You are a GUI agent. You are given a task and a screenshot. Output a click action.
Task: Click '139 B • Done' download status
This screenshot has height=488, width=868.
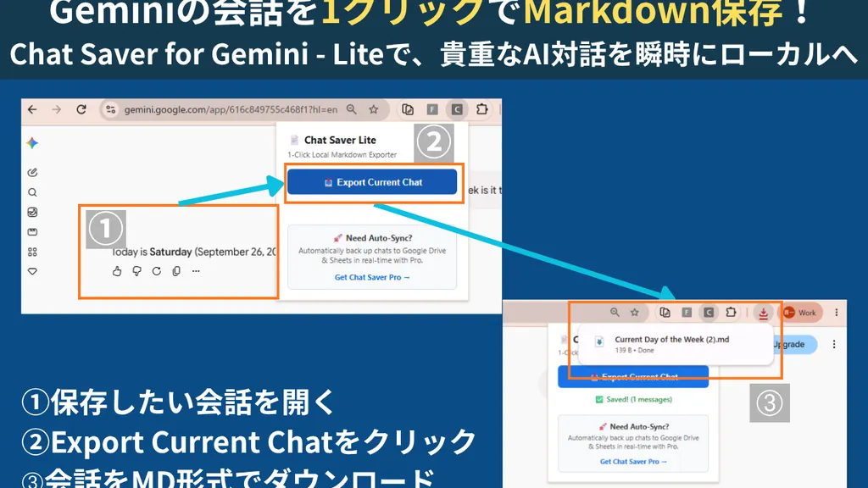[x=634, y=350]
